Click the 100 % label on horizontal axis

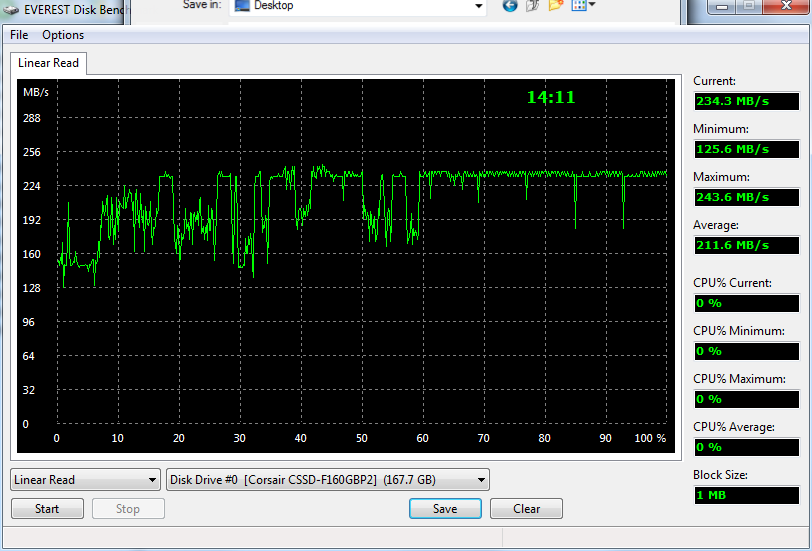click(650, 438)
